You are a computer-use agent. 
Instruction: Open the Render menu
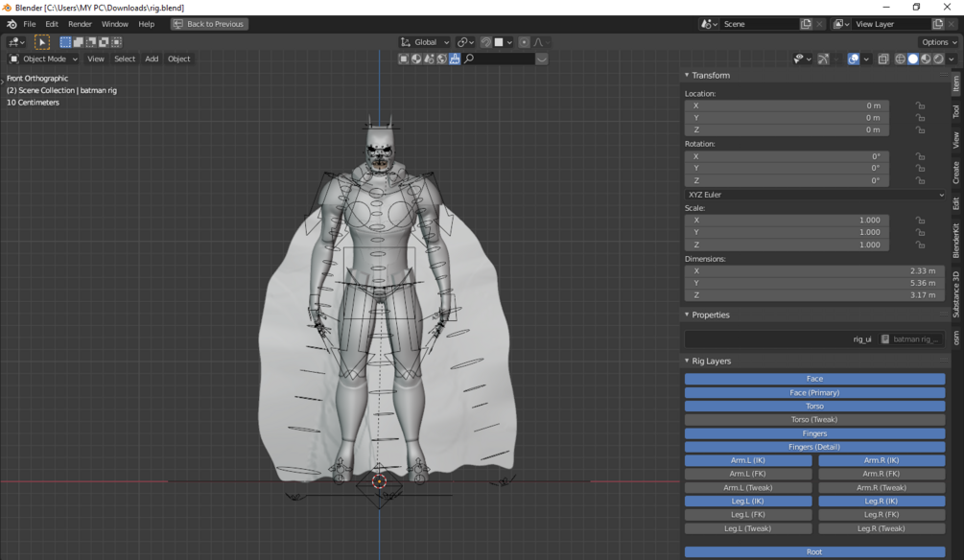coord(80,24)
